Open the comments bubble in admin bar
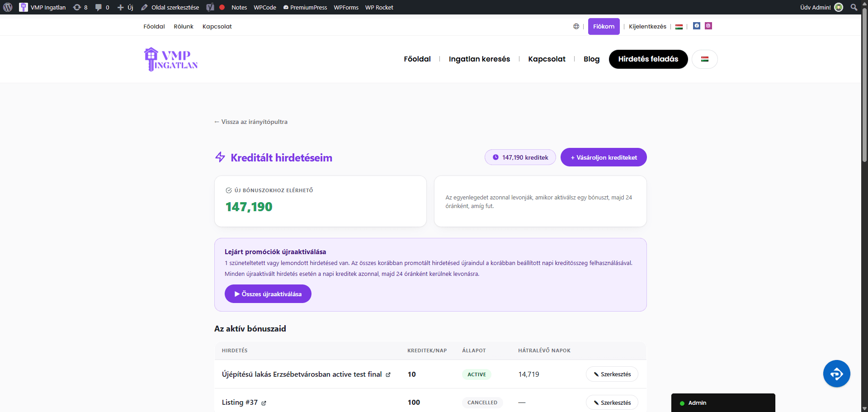 pyautogui.click(x=102, y=7)
